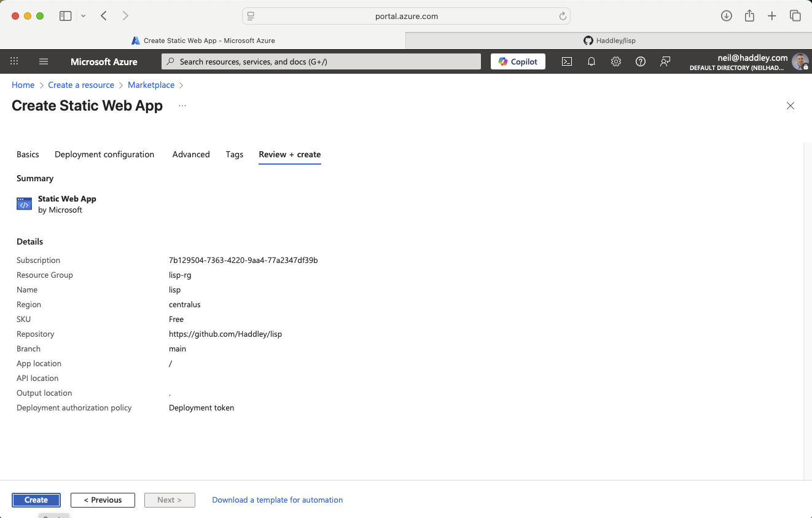Open the Azure help question mark
This screenshot has width=812, height=518.
[641, 61]
